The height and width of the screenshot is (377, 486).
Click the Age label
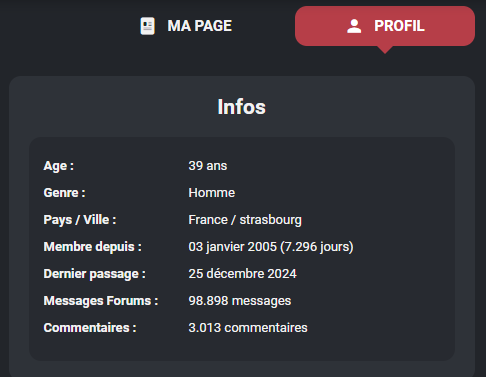click(59, 166)
